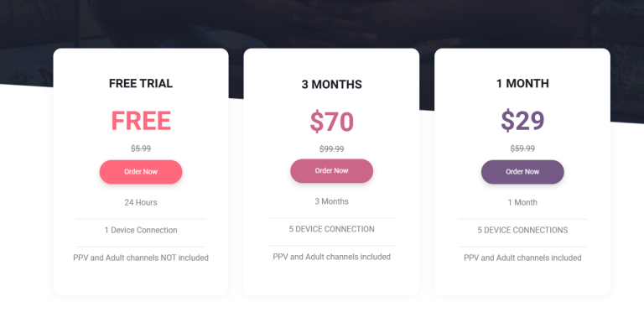The width and height of the screenshot is (644, 328).
Task: Click PPV and Adult channels NOT included
Action: point(141,258)
